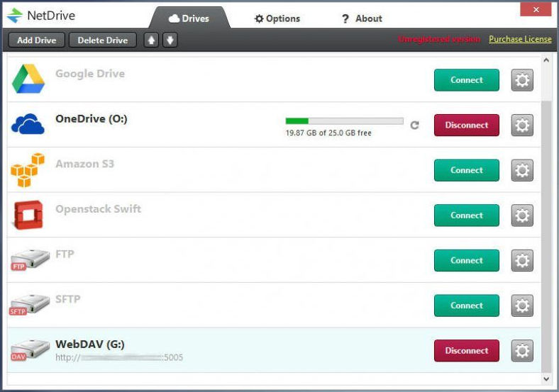Click the OneDrive cloud icon
The height and width of the screenshot is (392, 559).
[28, 124]
